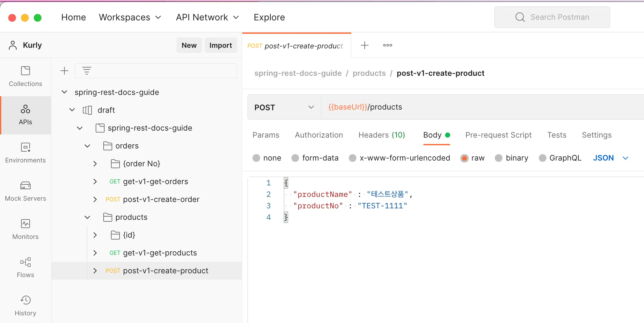
Task: Switch to the Params tab
Action: [x=266, y=135]
